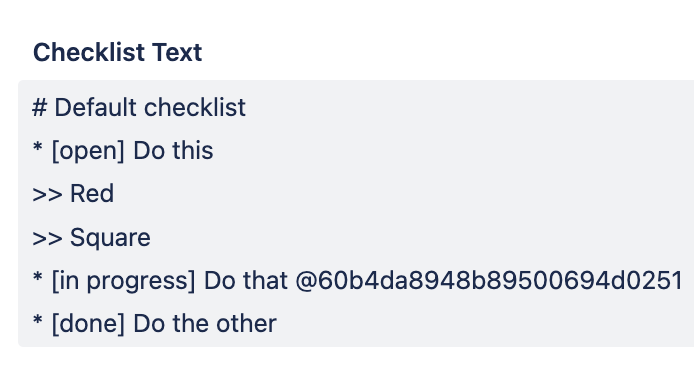Click the word 'Red' in the text
694x388 pixels.
92,194
